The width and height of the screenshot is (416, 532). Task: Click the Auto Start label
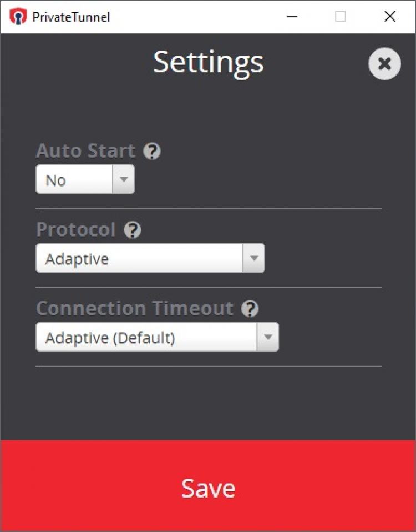pos(85,151)
